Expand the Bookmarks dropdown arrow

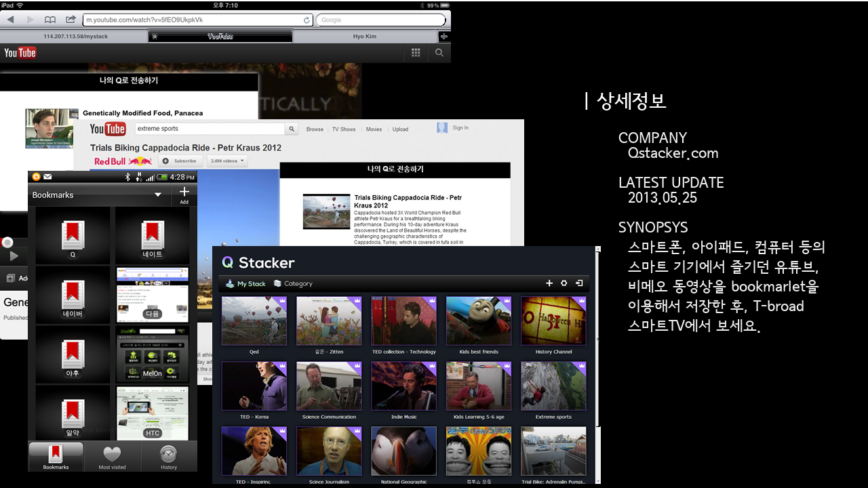click(x=158, y=195)
